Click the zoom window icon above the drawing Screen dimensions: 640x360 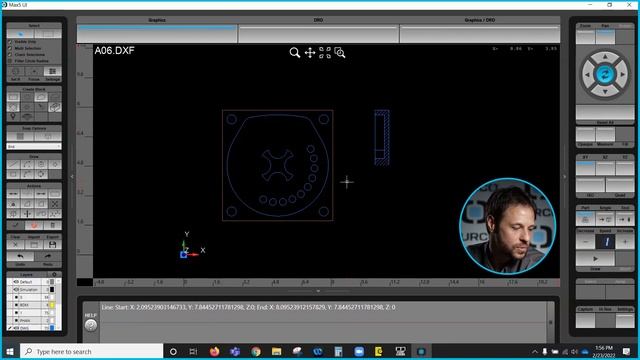pos(340,53)
